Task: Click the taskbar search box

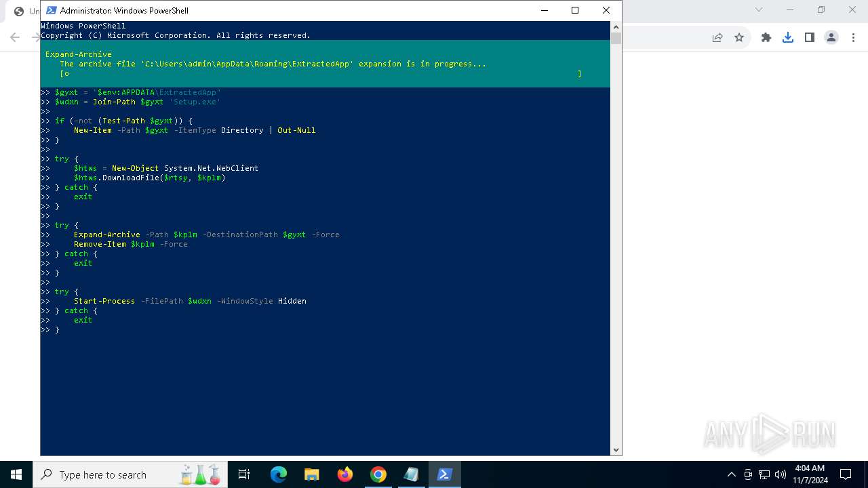Action: [130, 474]
